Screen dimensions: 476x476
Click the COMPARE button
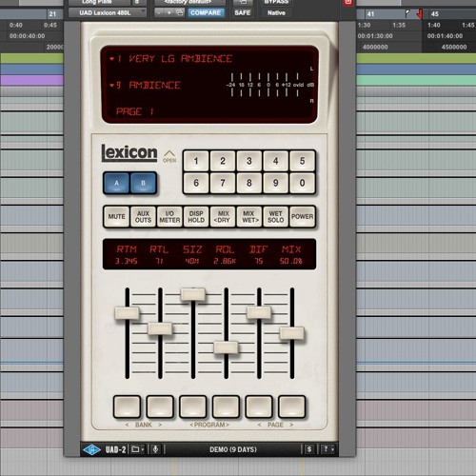click(x=206, y=12)
